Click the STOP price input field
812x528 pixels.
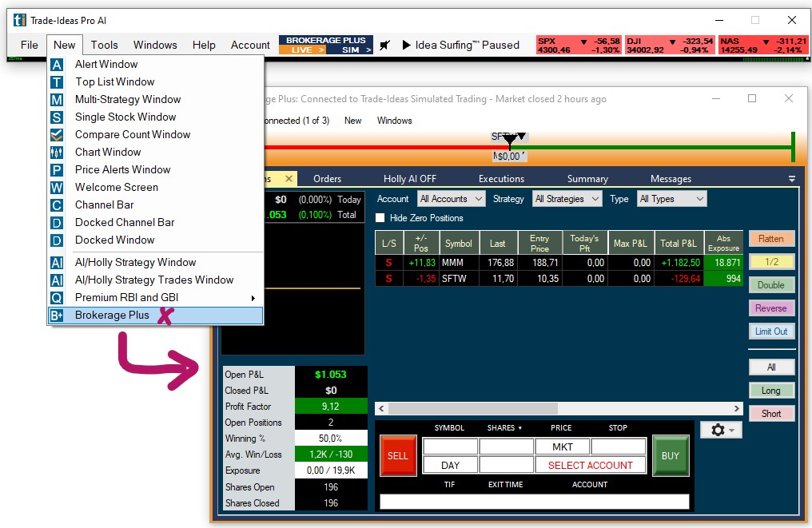tap(619, 447)
